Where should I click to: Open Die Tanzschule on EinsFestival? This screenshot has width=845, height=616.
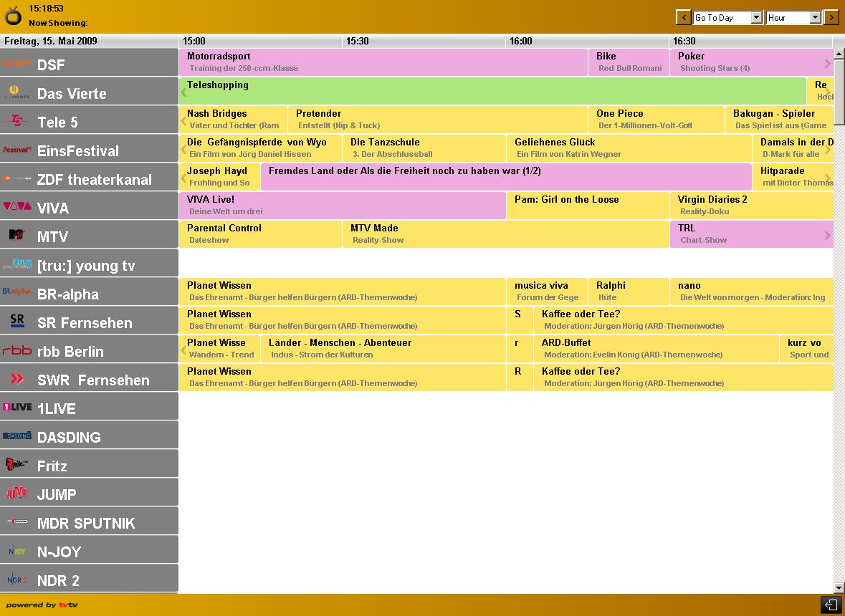(424, 148)
